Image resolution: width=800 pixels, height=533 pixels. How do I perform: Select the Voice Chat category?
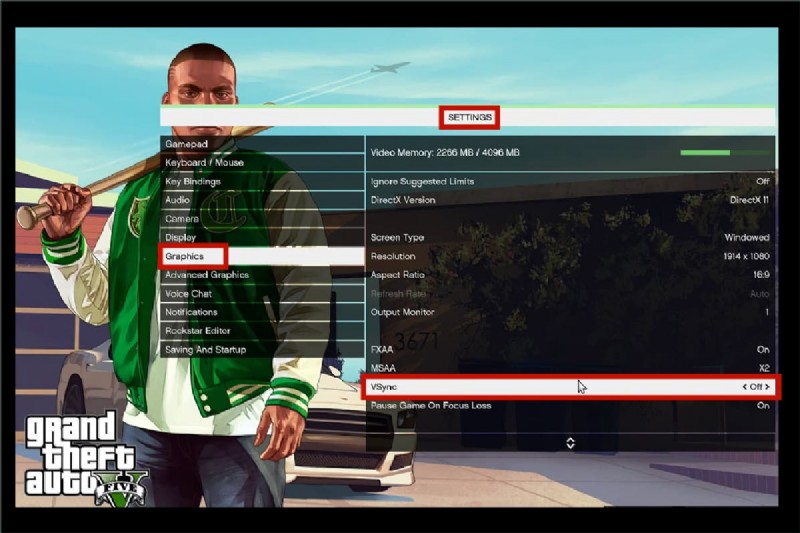[x=262, y=294]
